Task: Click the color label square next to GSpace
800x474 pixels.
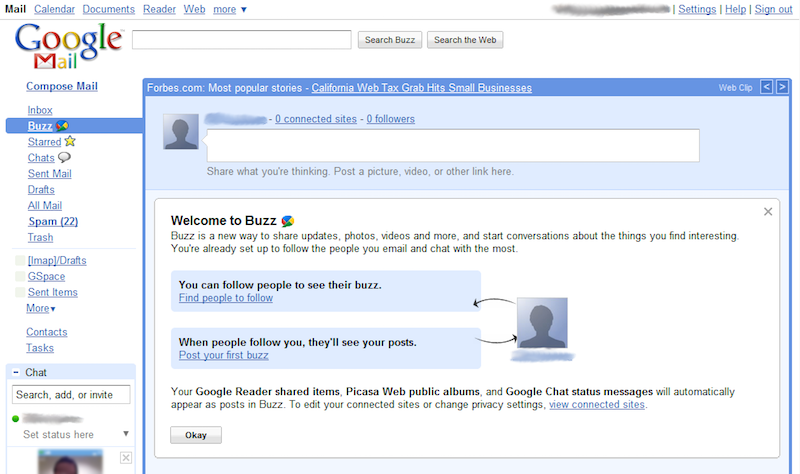Action: 20,277
